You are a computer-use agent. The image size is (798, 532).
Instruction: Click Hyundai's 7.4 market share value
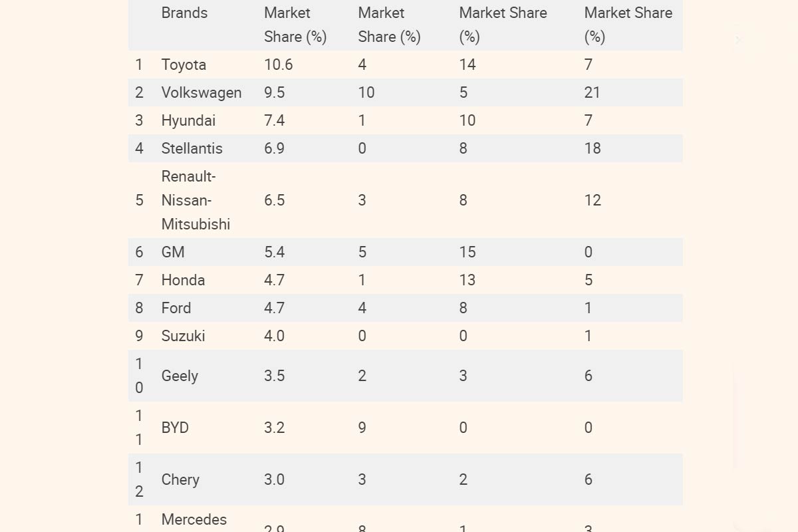point(274,121)
